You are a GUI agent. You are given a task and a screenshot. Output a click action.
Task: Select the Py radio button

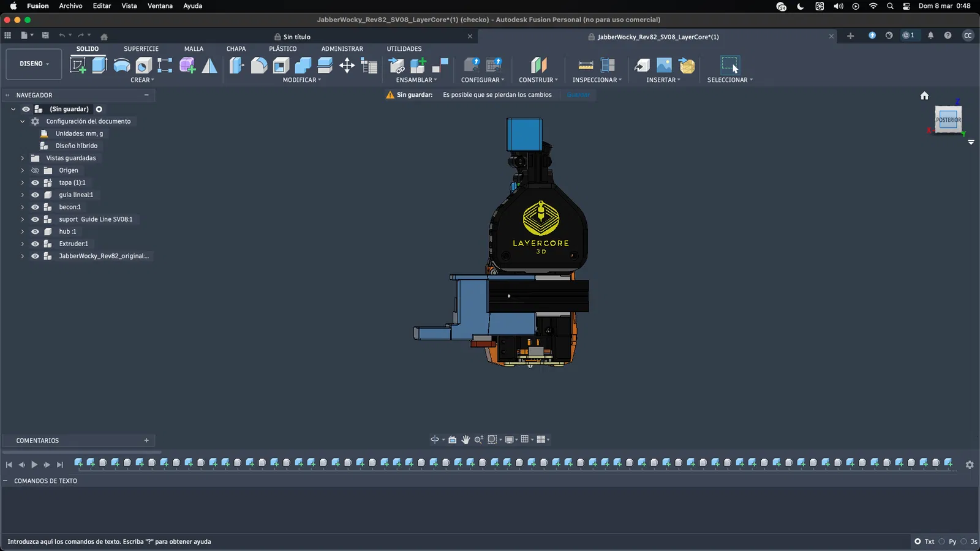pos(942,541)
